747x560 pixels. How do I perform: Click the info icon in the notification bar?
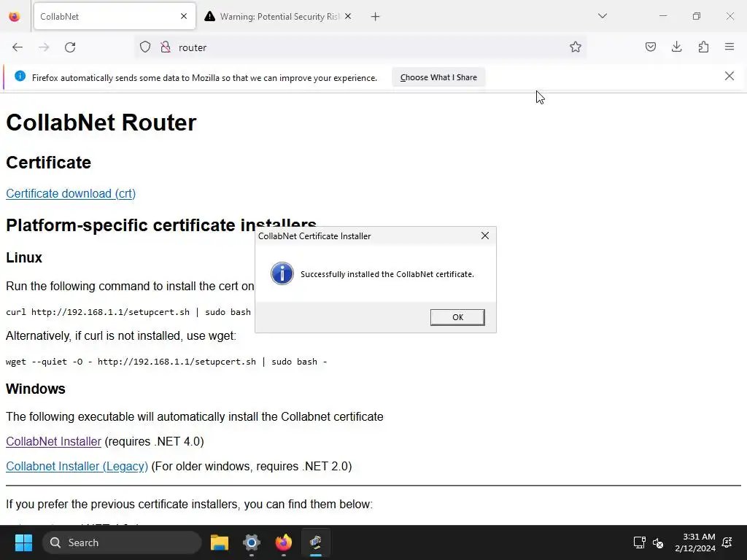point(20,76)
